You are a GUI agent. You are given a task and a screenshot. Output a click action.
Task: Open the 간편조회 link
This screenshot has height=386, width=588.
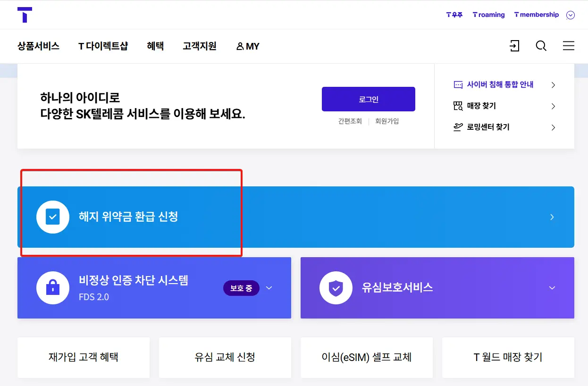[x=349, y=121]
